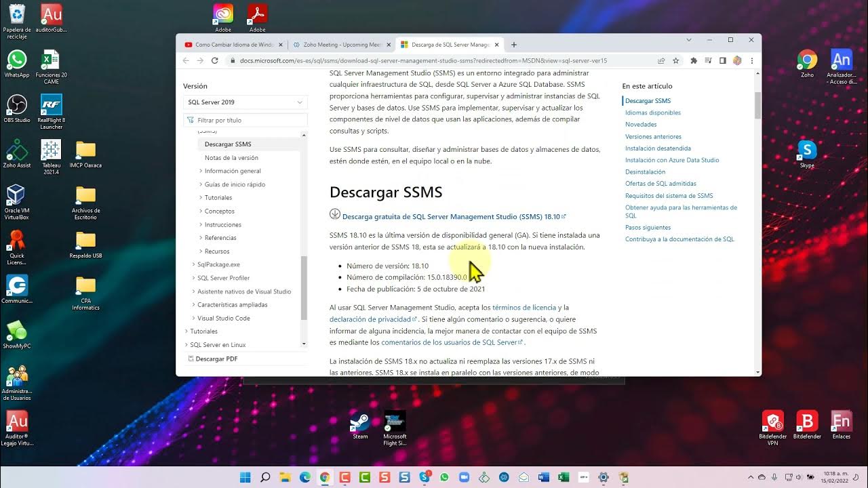This screenshot has width=868, height=488.
Task: Open File Explorer from taskbar
Action: click(x=285, y=477)
